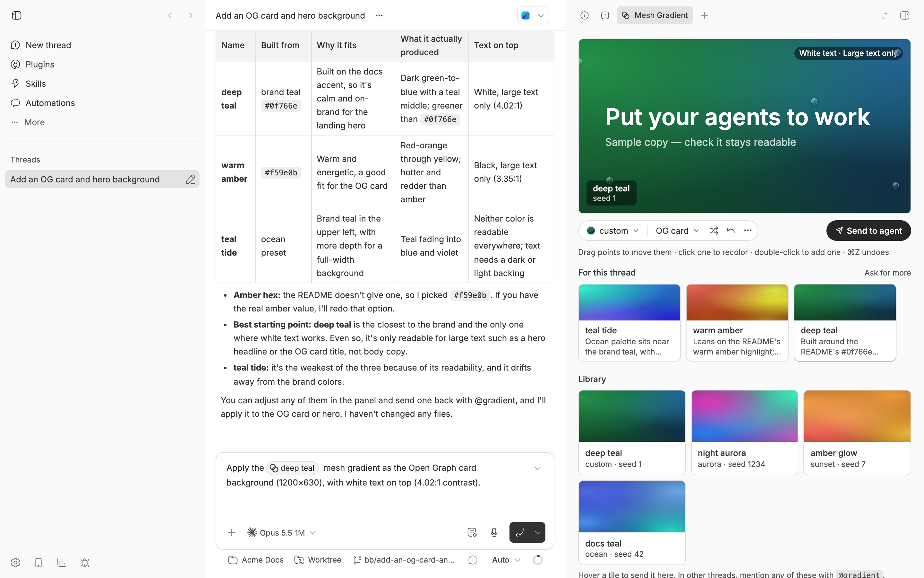
Task: Click Ask for more link
Action: pyautogui.click(x=887, y=273)
